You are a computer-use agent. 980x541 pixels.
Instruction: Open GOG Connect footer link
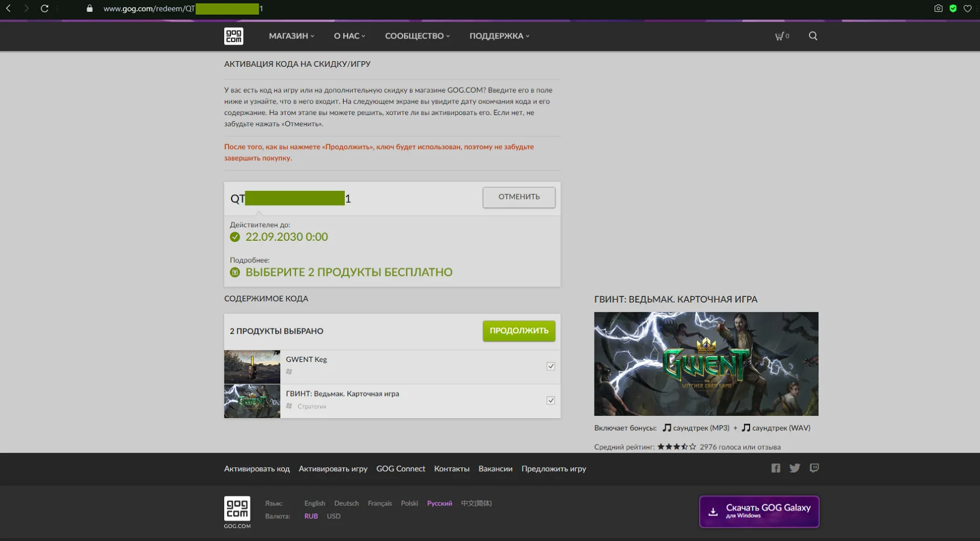pyautogui.click(x=400, y=469)
